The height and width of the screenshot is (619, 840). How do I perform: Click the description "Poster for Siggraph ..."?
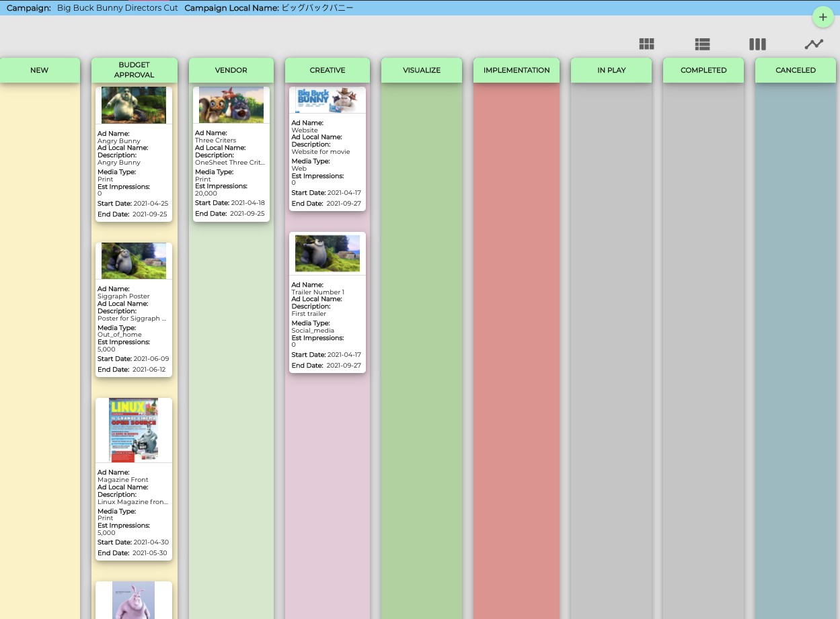132,319
